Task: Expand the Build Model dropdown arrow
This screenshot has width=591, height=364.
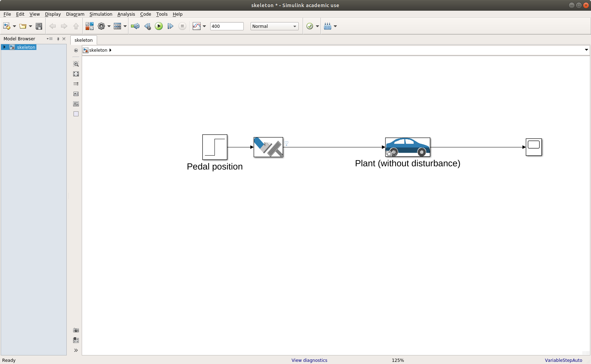Action: pos(335,26)
